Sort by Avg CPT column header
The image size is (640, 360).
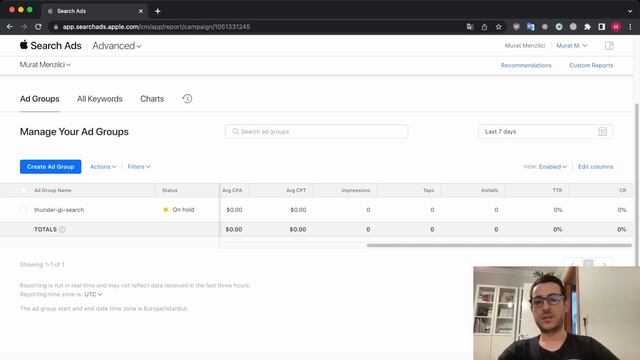(x=296, y=190)
